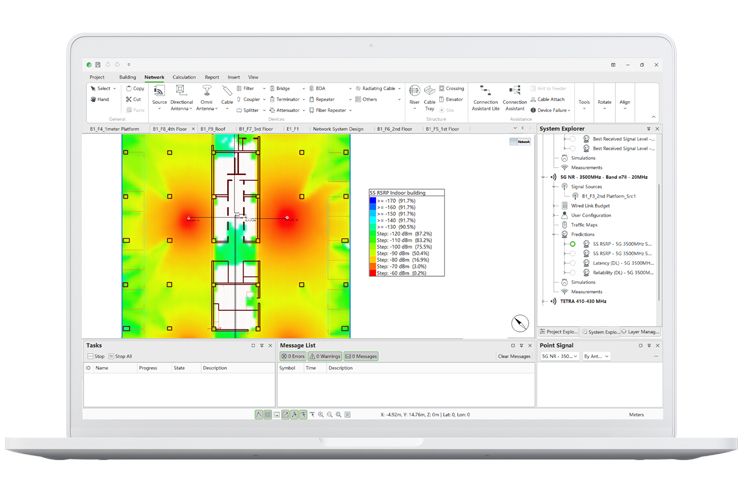This screenshot has width=744, height=481.
Task: Pick the Omni Antenna tool
Action: [206, 98]
